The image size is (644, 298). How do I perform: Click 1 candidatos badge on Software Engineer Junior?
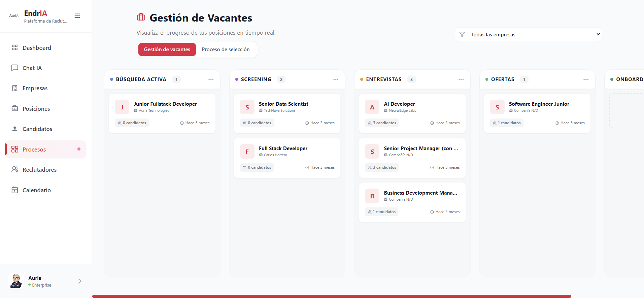tap(507, 123)
